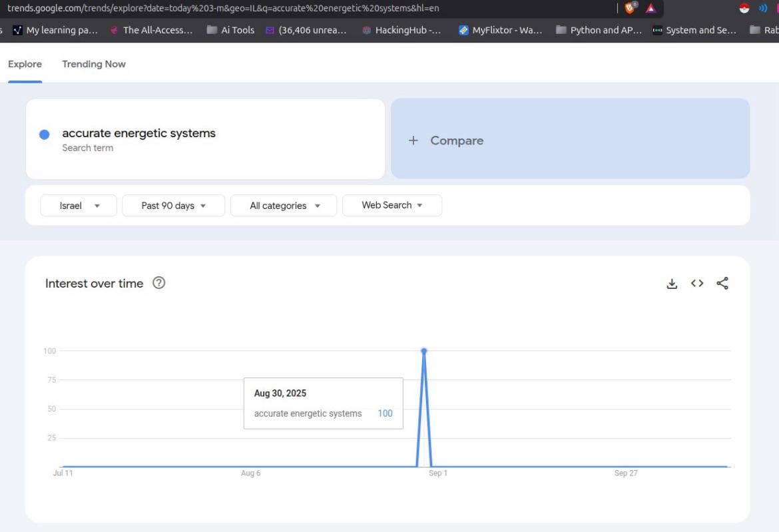This screenshot has height=532, width=779.
Task: Open the Past 90 days dropdown
Action: (x=173, y=206)
